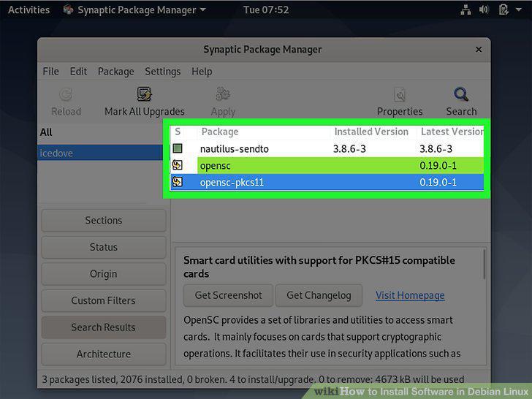The width and height of the screenshot is (532, 399).
Task: Click the Status filter button
Action: click(104, 247)
